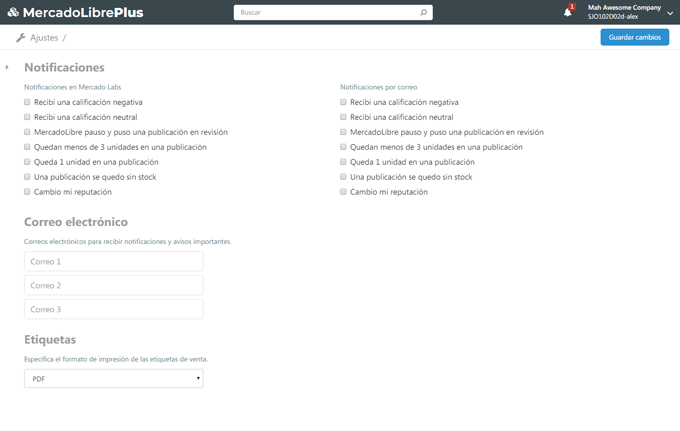Open the notifications bell icon
The height and width of the screenshot is (431, 680).
pyautogui.click(x=567, y=12)
